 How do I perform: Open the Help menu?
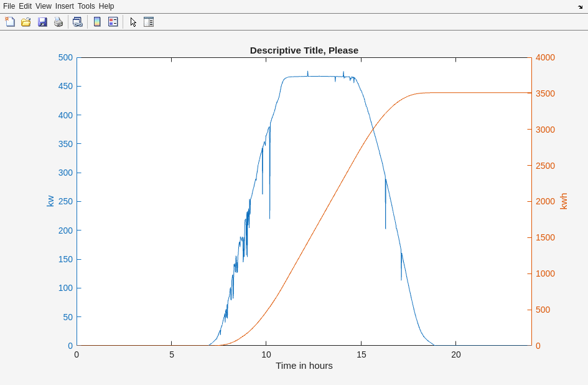(x=106, y=6)
